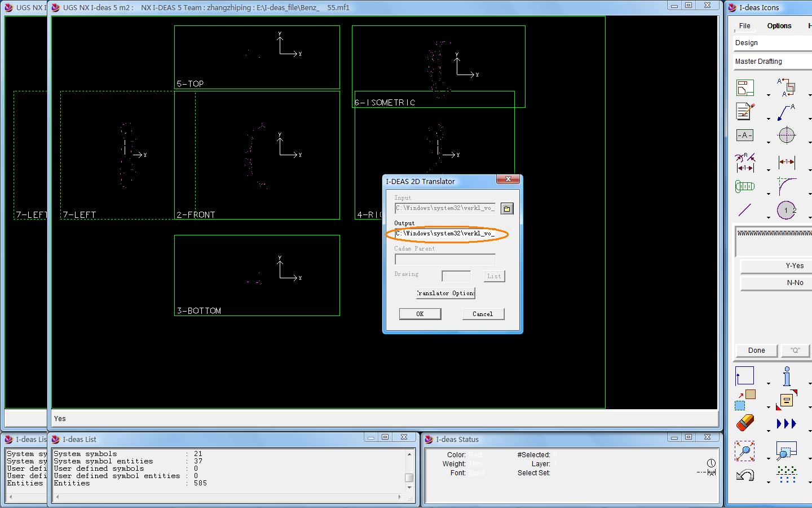Viewport: 812px width, 508px height.
Task: Click the Done button
Action: click(757, 351)
